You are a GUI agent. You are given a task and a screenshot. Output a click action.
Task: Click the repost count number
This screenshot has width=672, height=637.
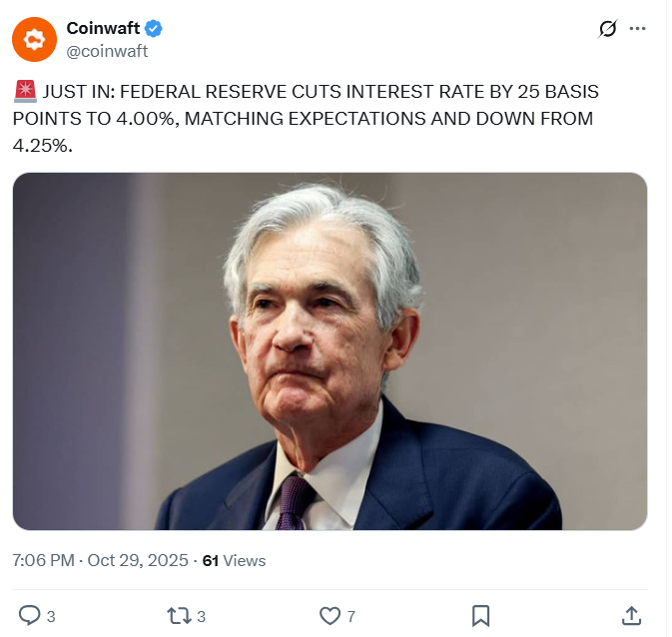[201, 616]
